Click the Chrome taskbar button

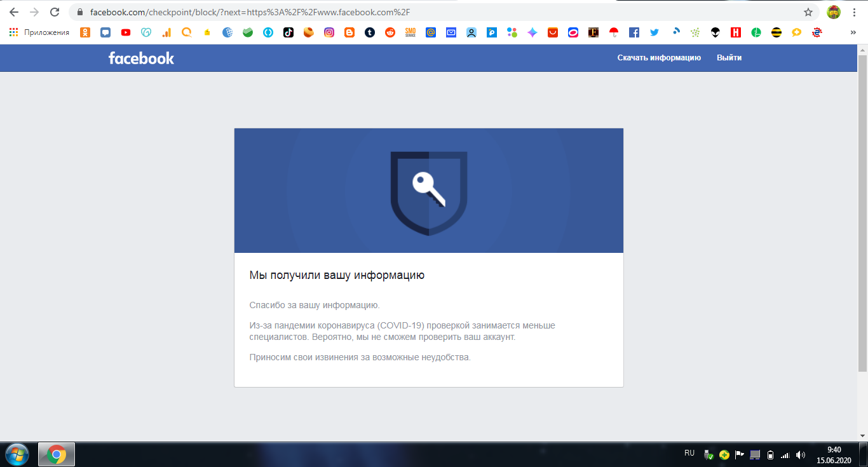tap(57, 454)
